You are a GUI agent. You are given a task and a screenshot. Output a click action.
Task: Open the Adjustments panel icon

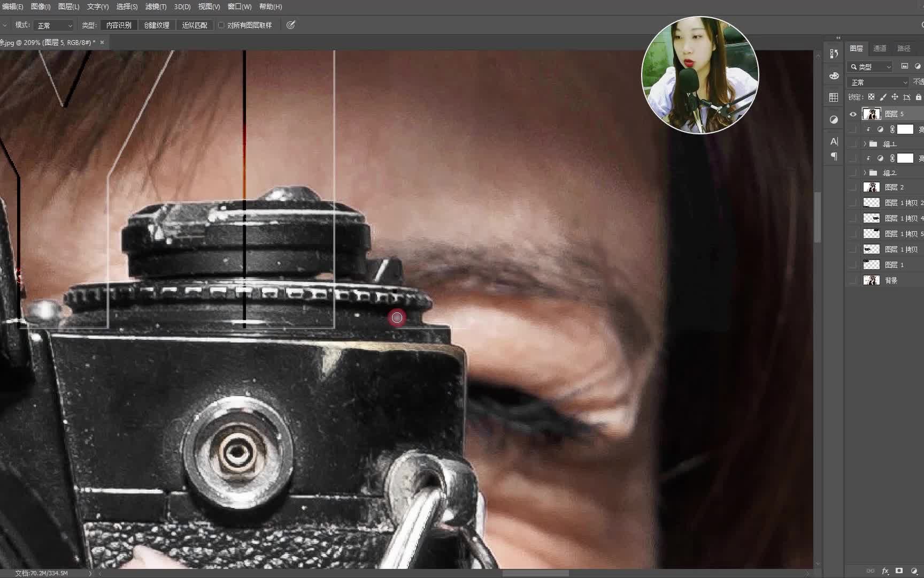[x=834, y=119]
